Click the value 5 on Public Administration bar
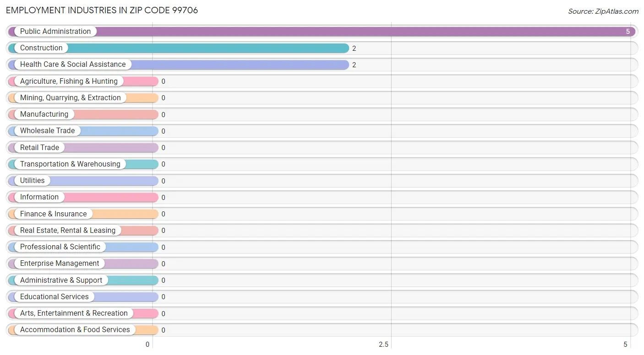The height and width of the screenshot is (355, 644). tap(628, 32)
